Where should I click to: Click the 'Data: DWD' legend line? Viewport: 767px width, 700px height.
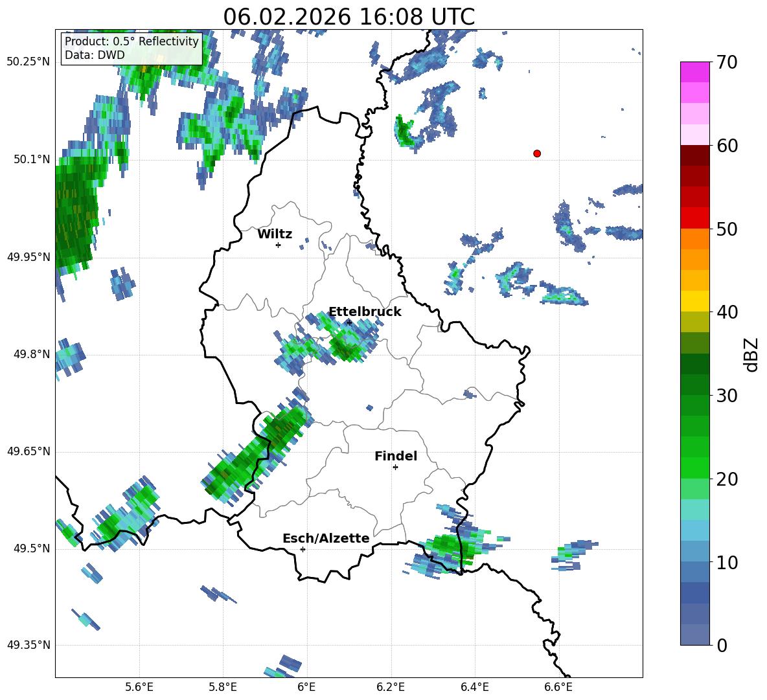click(x=95, y=55)
